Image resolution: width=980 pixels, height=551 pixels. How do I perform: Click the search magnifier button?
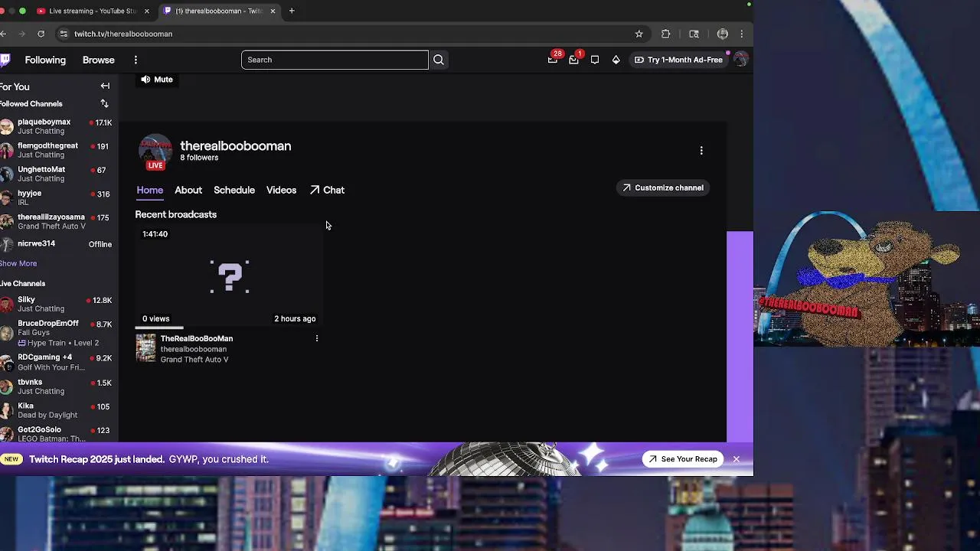tap(439, 60)
